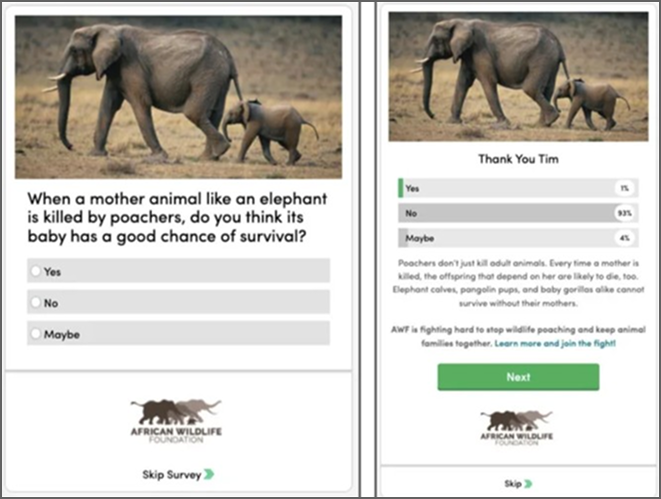Choose the Maybe radio option
Viewport: 661px width, 499px height.
coord(36,334)
